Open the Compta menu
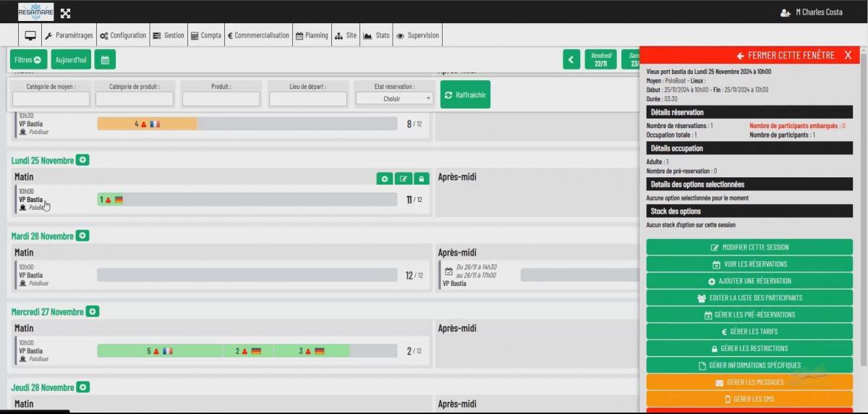Screen dimensions: 868x414 pos(206,35)
